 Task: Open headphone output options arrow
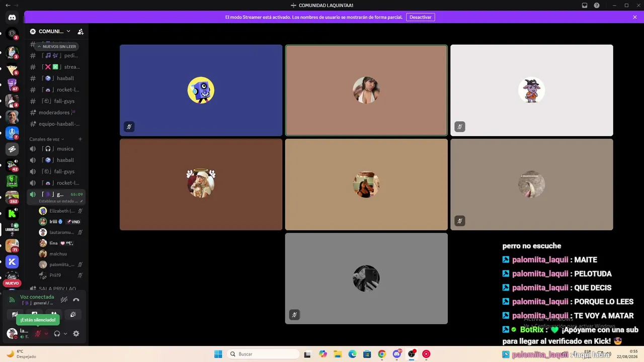point(65,333)
